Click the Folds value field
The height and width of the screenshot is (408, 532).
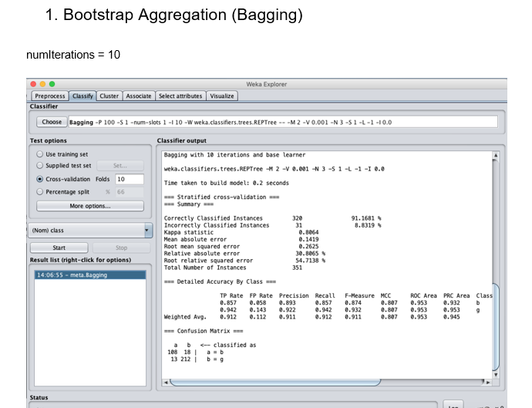129,179
